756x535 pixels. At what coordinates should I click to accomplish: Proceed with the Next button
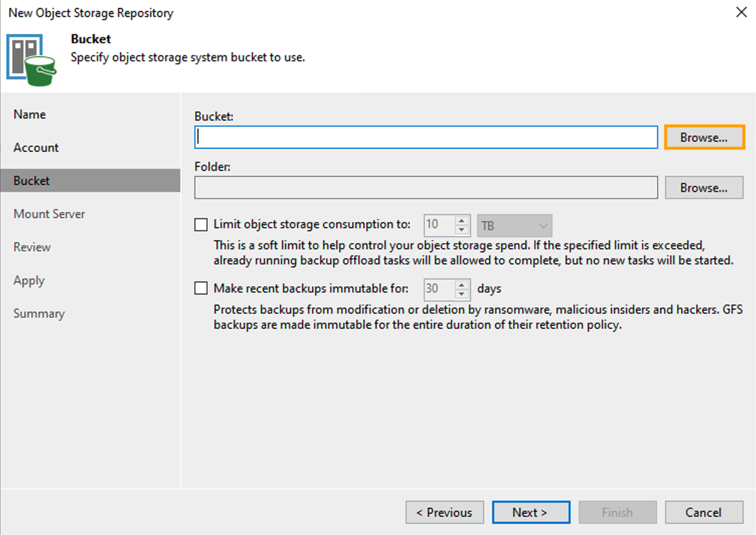pyautogui.click(x=531, y=512)
